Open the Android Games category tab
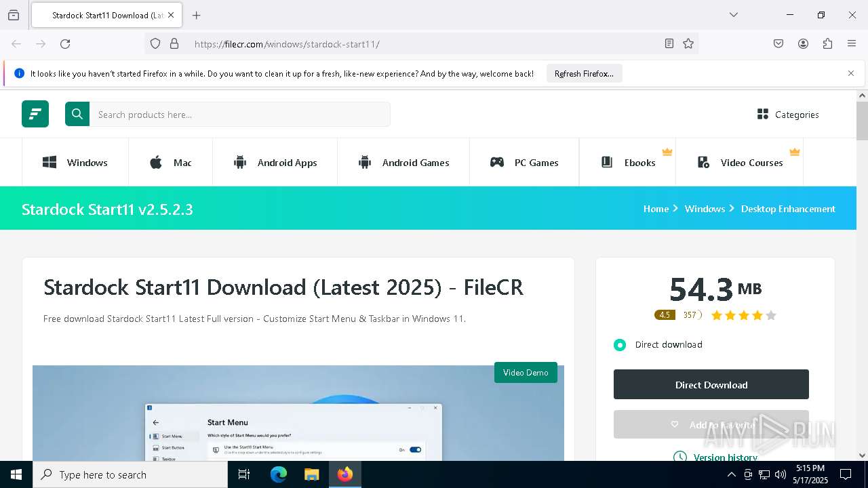868x488 pixels. pyautogui.click(x=403, y=163)
